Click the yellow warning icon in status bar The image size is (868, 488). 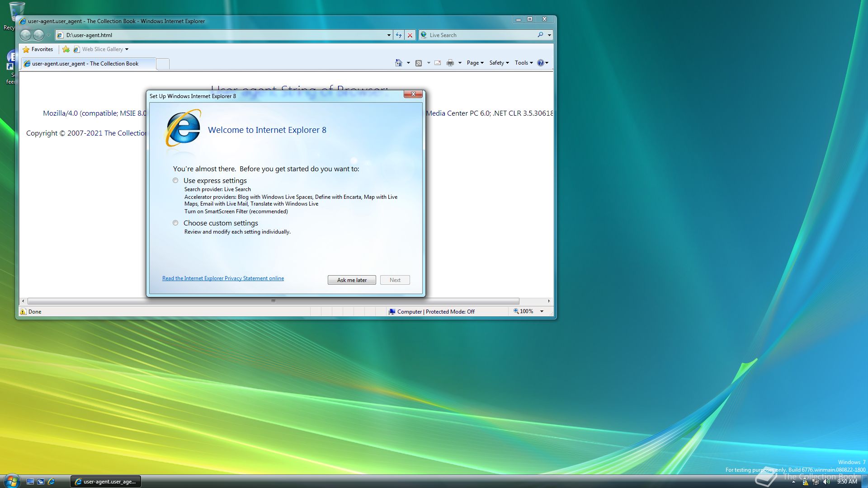coord(23,311)
